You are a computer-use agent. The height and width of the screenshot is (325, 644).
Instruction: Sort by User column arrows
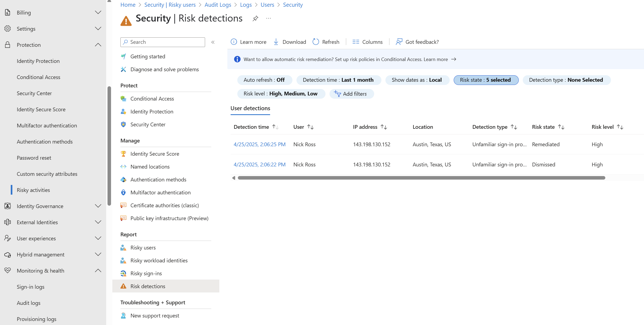click(311, 127)
